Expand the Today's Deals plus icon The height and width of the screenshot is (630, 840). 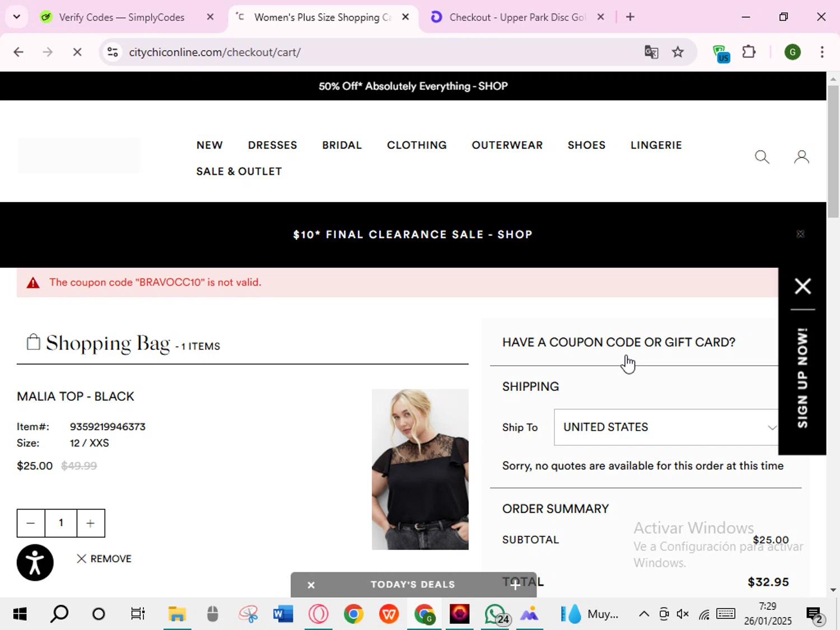tap(515, 585)
